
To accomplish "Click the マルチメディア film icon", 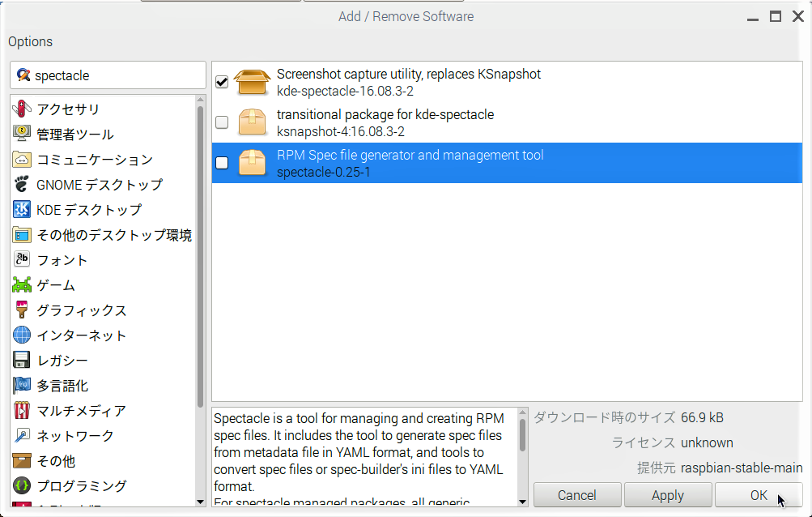I will pos(22,411).
